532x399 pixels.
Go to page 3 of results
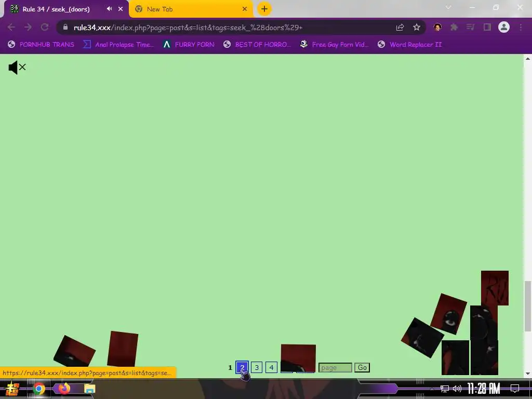(x=257, y=367)
